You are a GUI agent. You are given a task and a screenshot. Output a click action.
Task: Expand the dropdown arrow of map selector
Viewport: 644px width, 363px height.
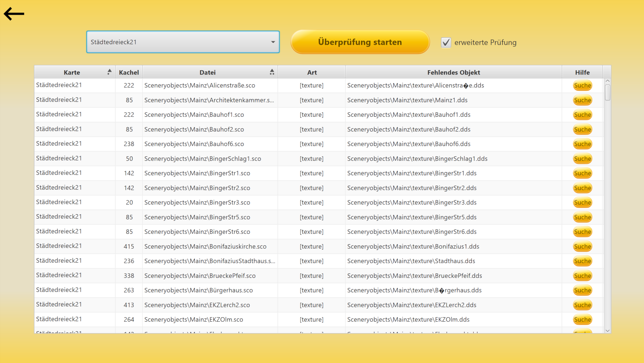tap(273, 42)
